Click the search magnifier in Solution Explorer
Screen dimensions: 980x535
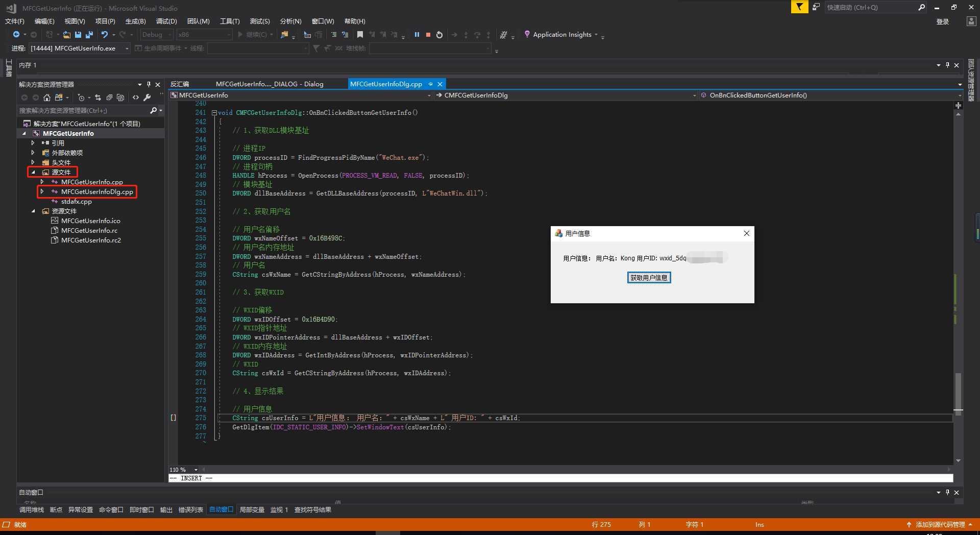pyautogui.click(x=153, y=110)
